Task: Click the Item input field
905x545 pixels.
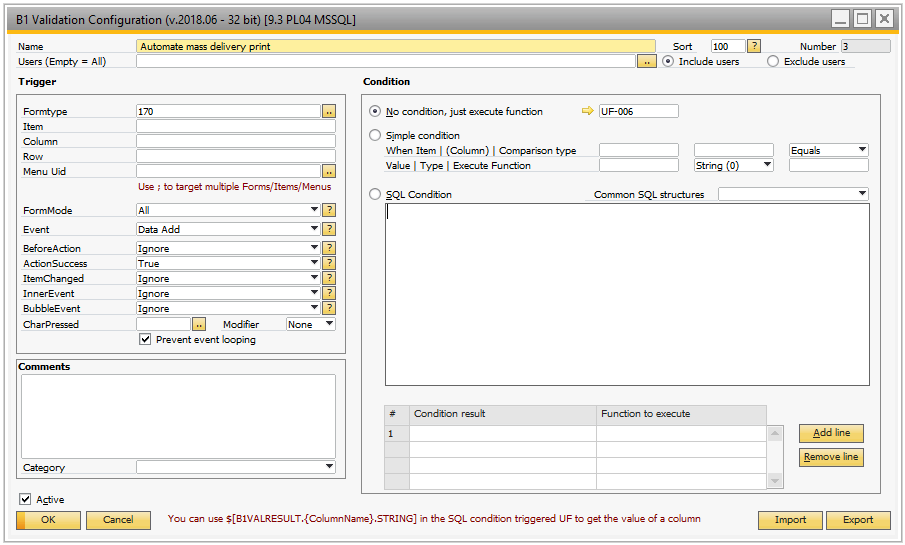Action: click(235, 126)
